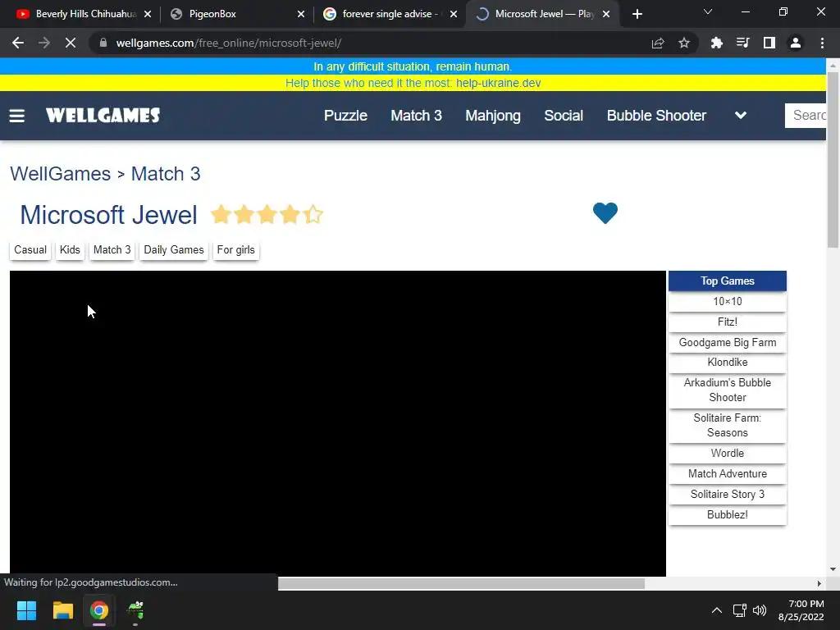Open the Extensions puzzle icon
Viewport: 840px width, 630px height.
coord(716,43)
